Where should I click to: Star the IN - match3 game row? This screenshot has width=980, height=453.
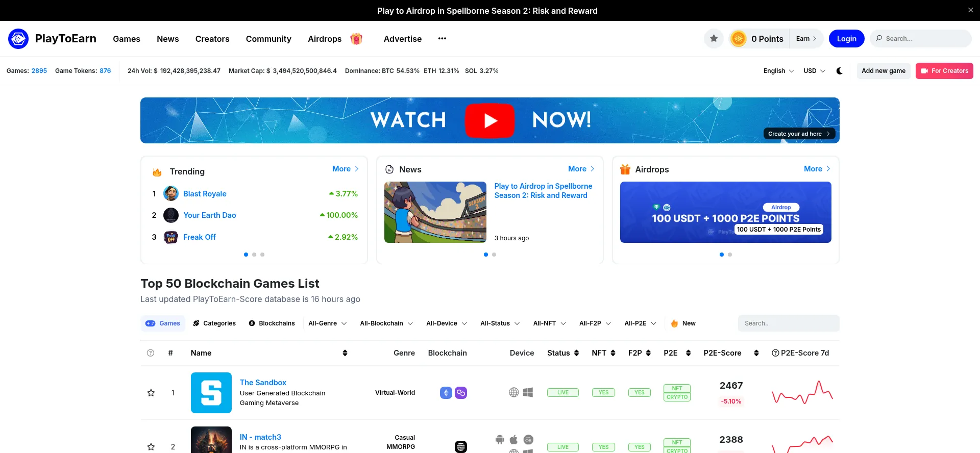[151, 447]
